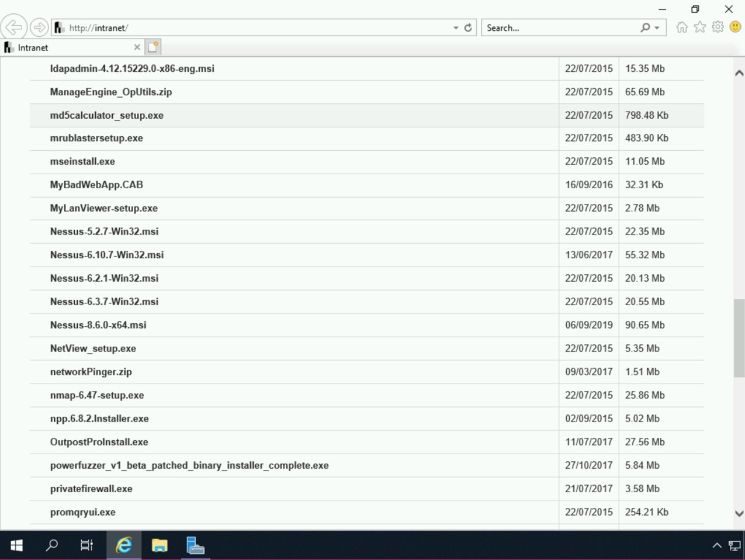
Task: Close the Intranet tab
Action: tap(137, 47)
